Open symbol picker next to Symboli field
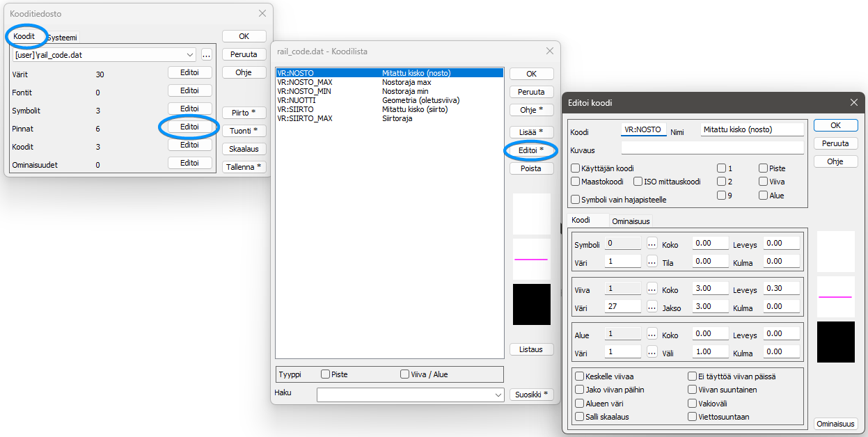 click(652, 244)
